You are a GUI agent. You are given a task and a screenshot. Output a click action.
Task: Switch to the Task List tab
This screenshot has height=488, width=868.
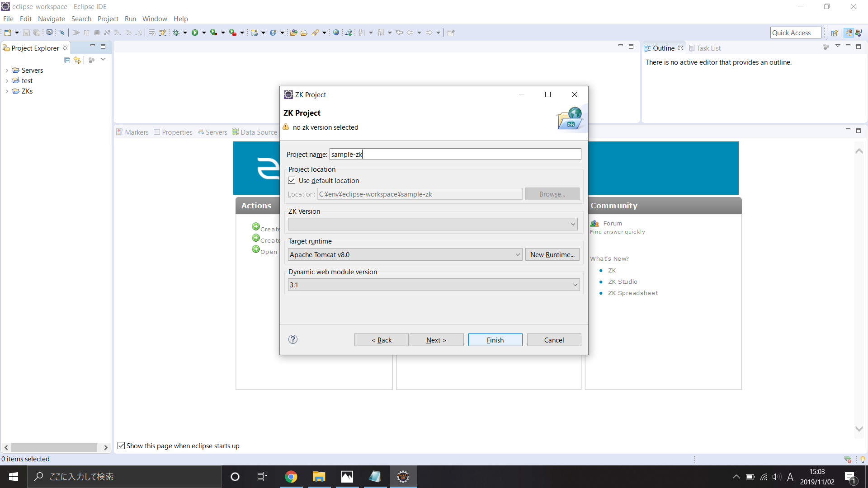pyautogui.click(x=708, y=48)
